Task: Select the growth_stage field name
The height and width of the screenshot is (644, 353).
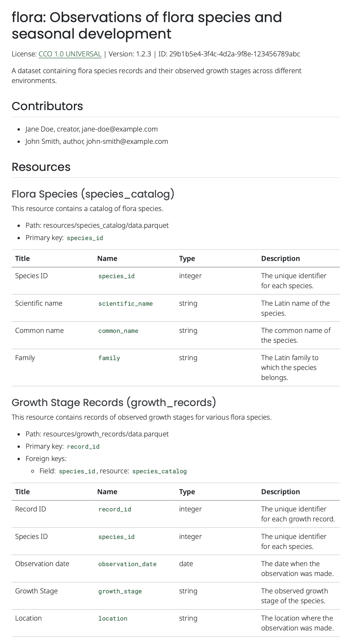Action: (120, 591)
